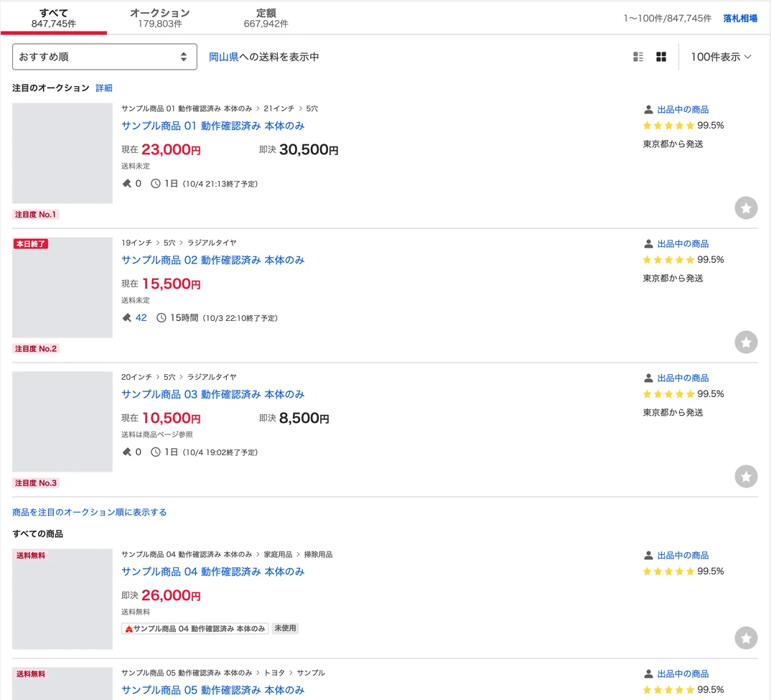
Task: Open thumbnail for サンプル商品 03
Action: point(62,421)
